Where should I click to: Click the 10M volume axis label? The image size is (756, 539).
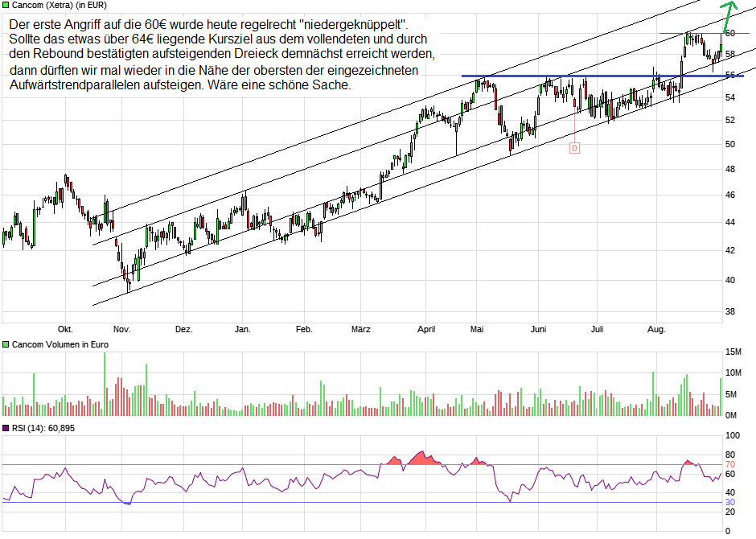(733, 372)
